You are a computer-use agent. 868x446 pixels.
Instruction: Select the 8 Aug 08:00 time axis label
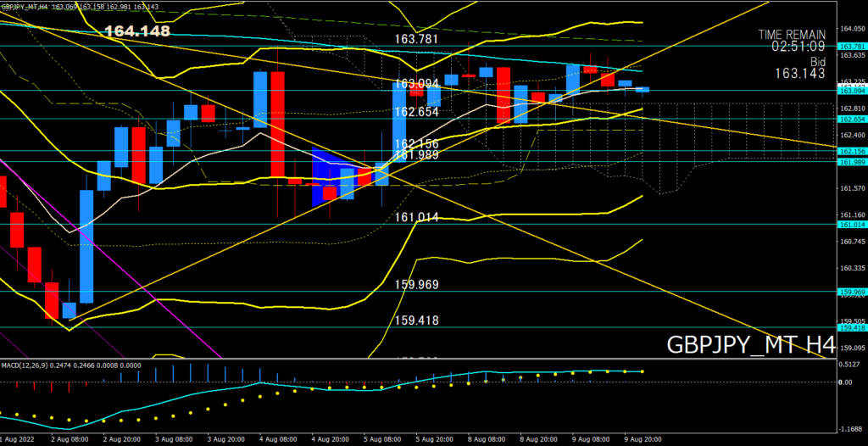[487, 439]
